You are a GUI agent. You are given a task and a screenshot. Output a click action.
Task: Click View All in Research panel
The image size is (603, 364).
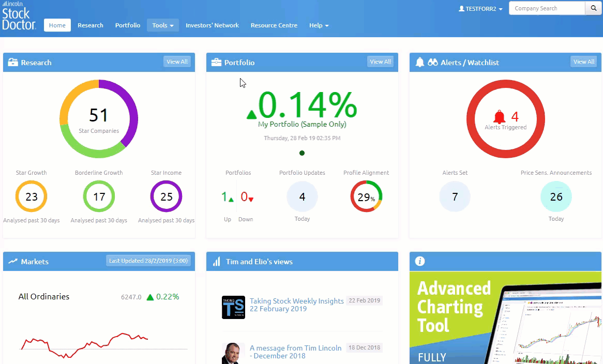(177, 62)
